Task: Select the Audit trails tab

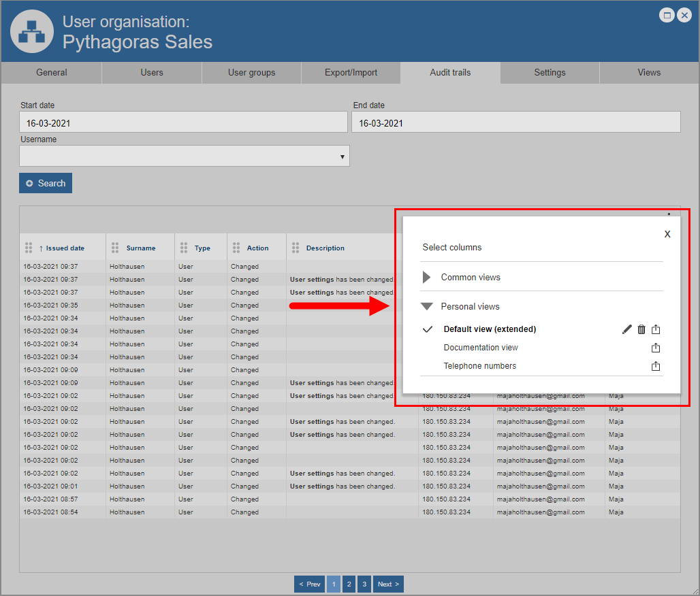Action: [x=451, y=73]
